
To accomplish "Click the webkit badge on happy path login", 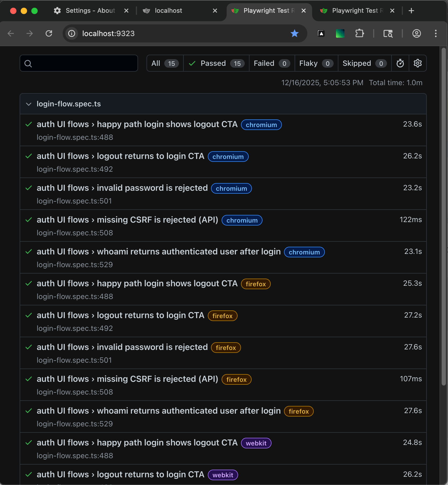I will pos(256,443).
